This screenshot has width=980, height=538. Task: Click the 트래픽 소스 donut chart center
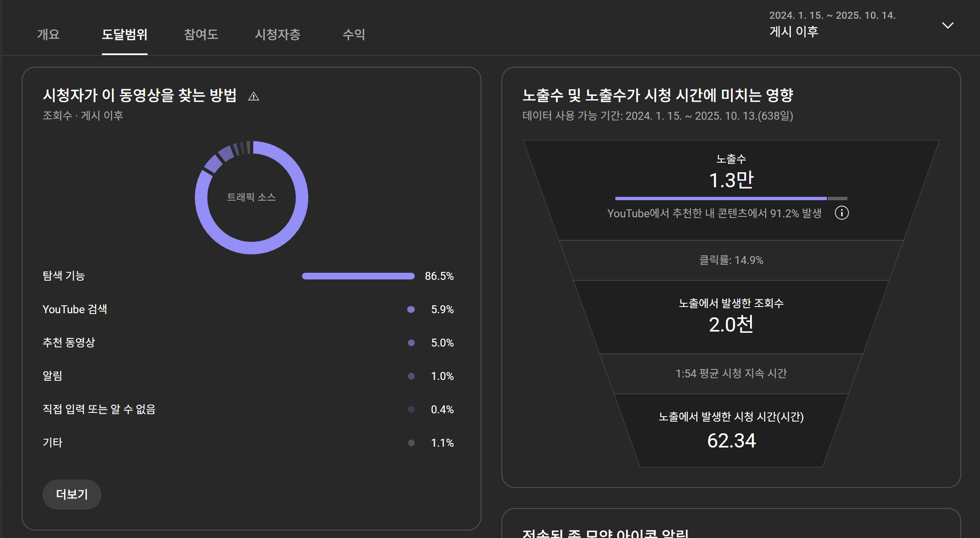[251, 197]
